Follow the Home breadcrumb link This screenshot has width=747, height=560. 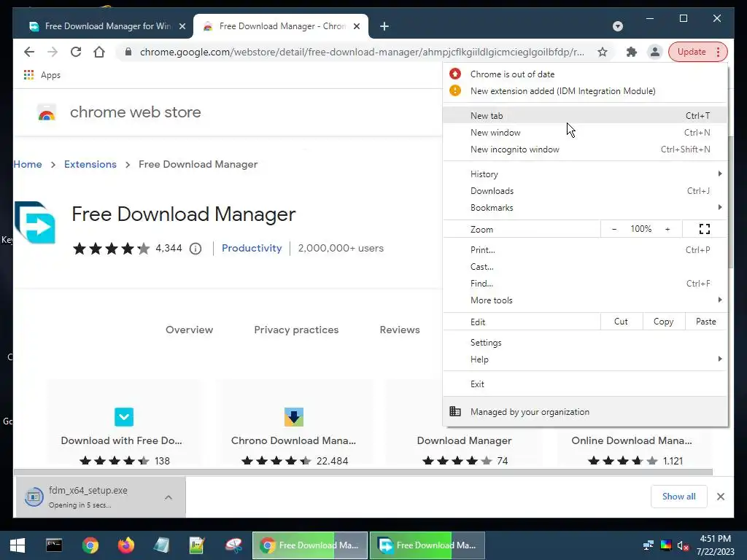[28, 164]
